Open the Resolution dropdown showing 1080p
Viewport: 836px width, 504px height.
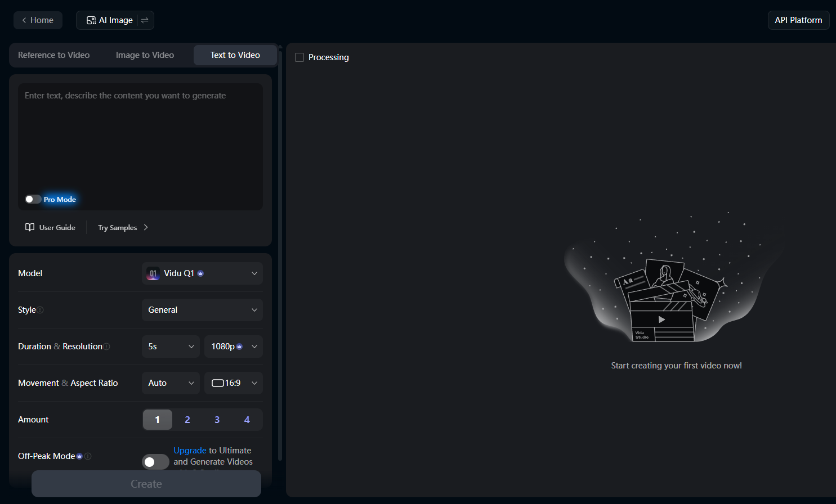pyautogui.click(x=234, y=346)
